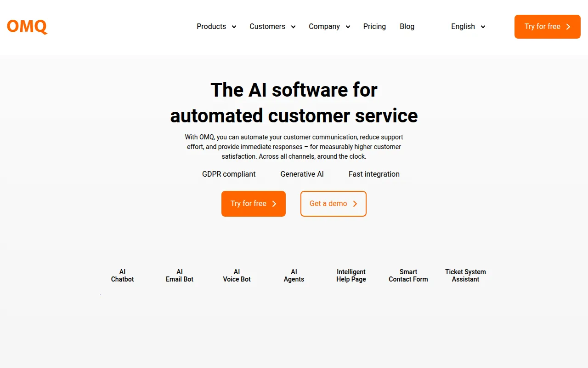
Task: Open the Blog link
Action: [x=407, y=27]
